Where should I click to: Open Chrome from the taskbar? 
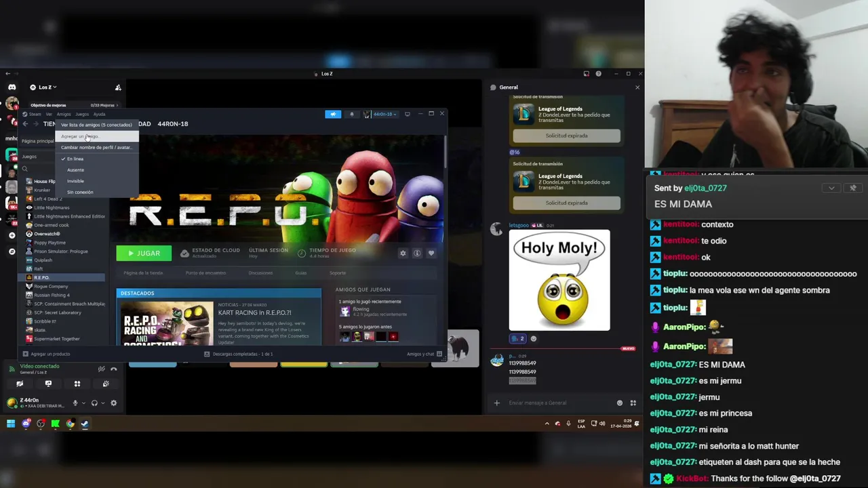(x=70, y=424)
